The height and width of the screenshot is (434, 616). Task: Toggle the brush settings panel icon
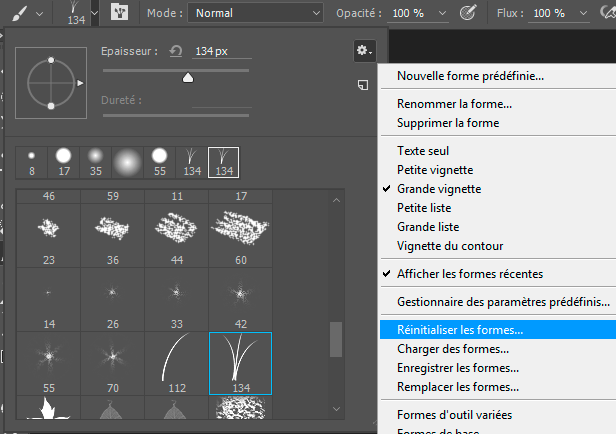pos(120,14)
